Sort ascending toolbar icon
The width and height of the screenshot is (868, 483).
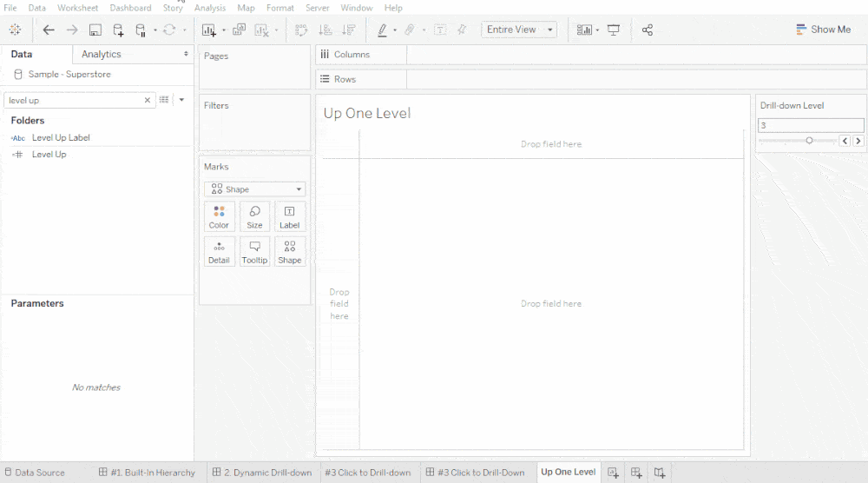[x=325, y=30]
